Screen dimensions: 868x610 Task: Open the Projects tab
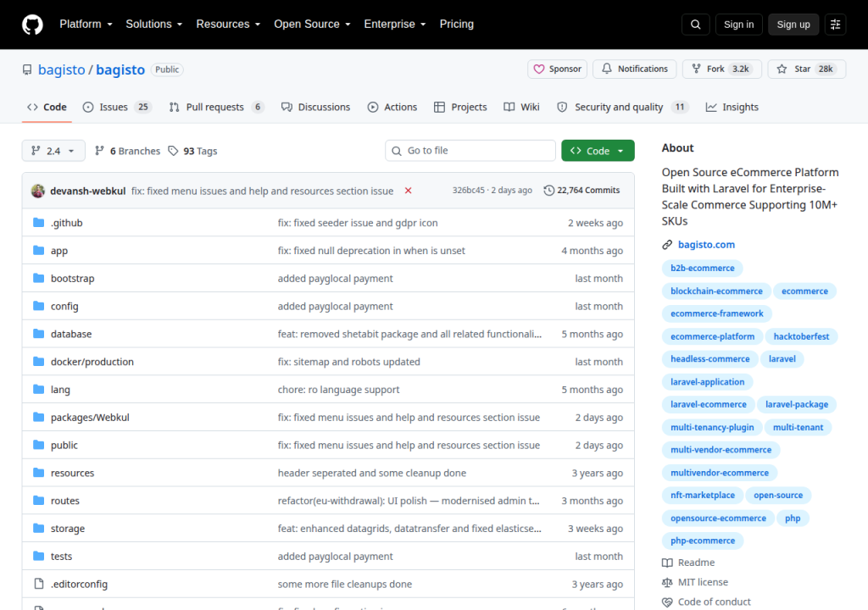tap(460, 108)
